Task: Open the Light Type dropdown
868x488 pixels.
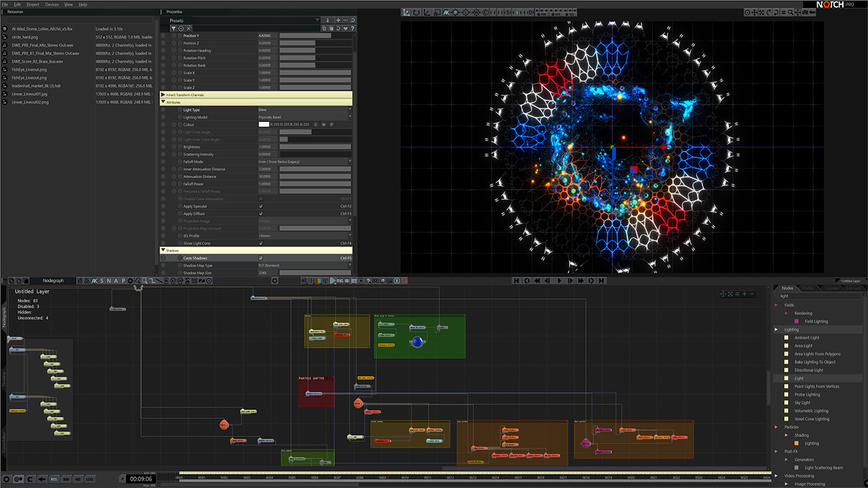Action: 304,110
